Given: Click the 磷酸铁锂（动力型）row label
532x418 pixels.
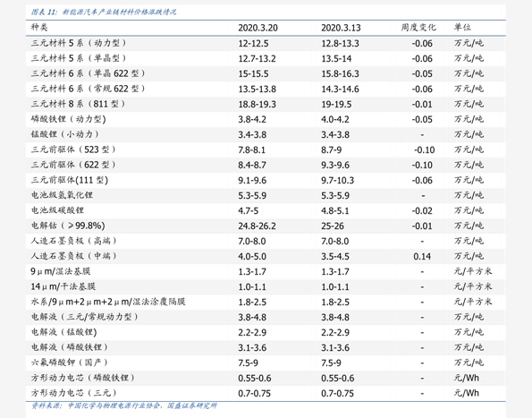Looking at the screenshot, I should pyautogui.click(x=69, y=119).
